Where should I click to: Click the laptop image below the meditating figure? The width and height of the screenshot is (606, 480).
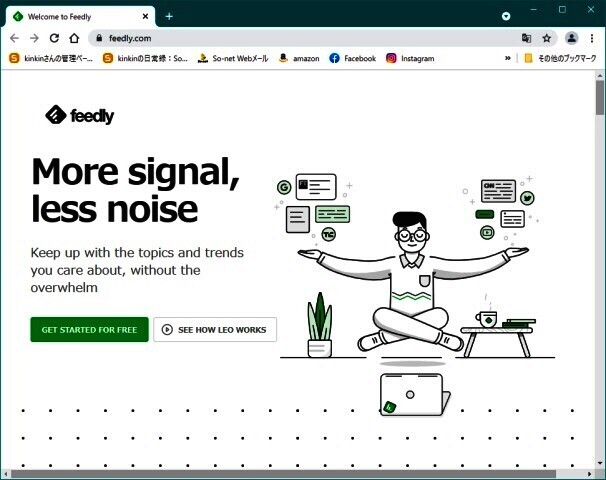415,394
